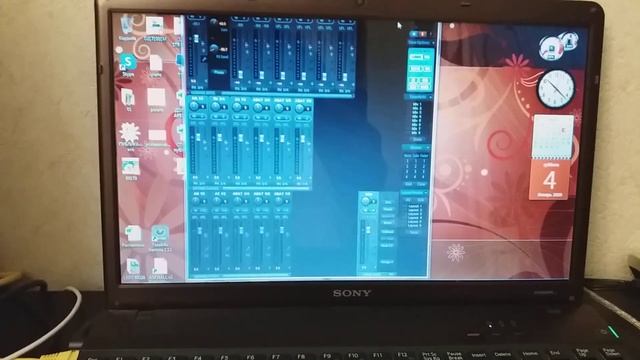640x360 pixels.
Task: Open routing dropdown below PH 3/4 playback fader
Action: (219, 183)
